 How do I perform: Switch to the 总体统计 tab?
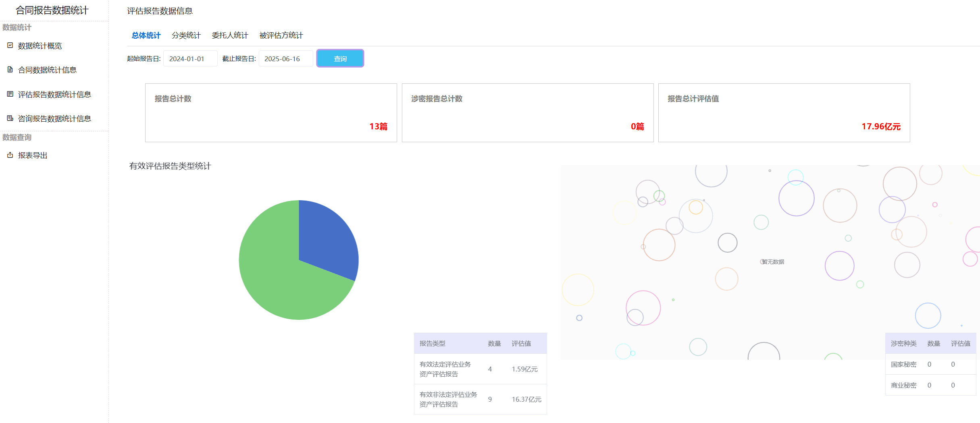pos(146,35)
